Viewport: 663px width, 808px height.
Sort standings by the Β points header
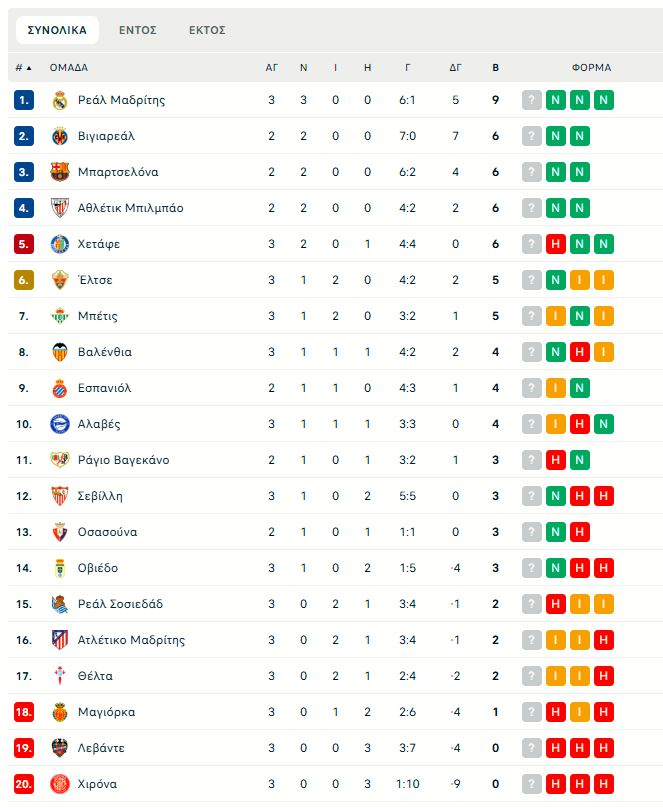point(496,68)
